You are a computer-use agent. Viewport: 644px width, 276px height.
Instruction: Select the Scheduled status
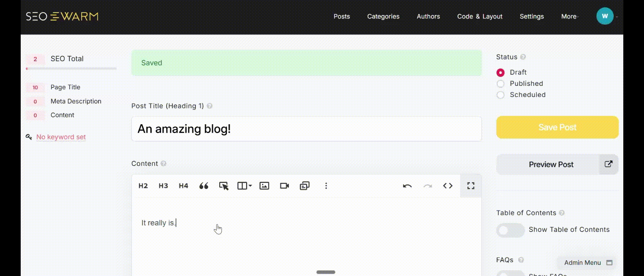point(501,95)
